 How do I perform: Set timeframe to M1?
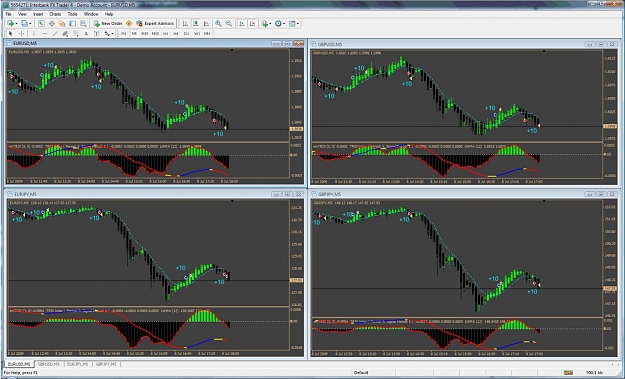click(124, 33)
